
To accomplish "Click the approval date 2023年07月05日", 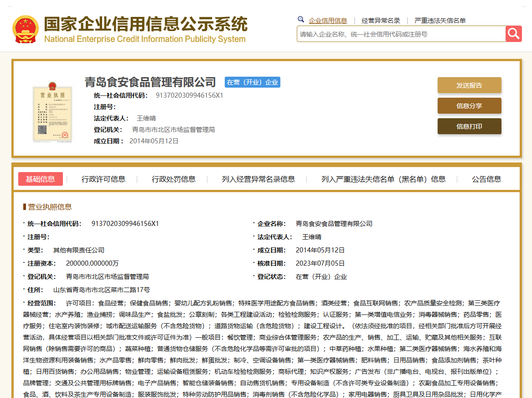I will tap(320, 263).
